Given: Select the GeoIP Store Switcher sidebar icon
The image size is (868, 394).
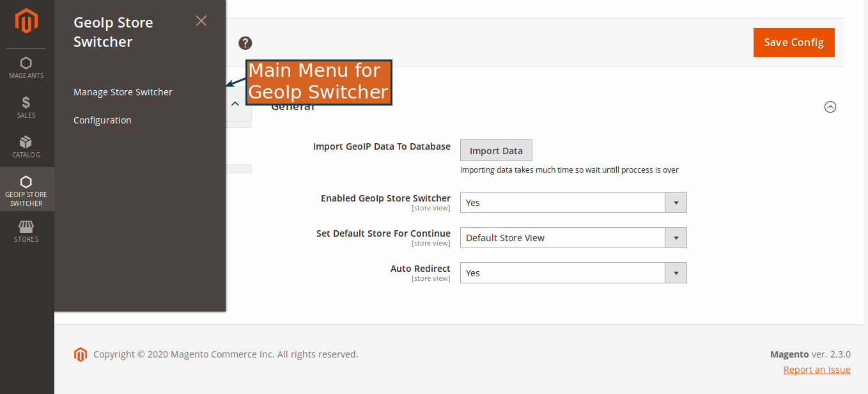Looking at the screenshot, I should (x=26, y=187).
